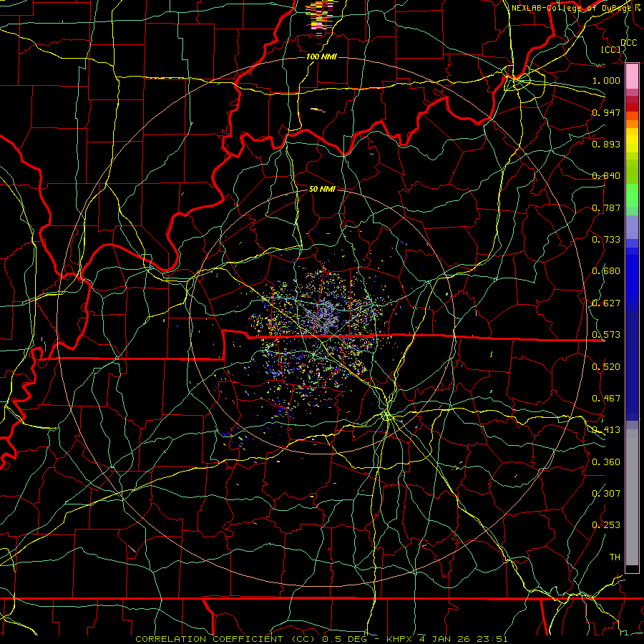Screen dimensions: 644x644
Task: Select the 0.733 scale value
Action: [x=606, y=240]
